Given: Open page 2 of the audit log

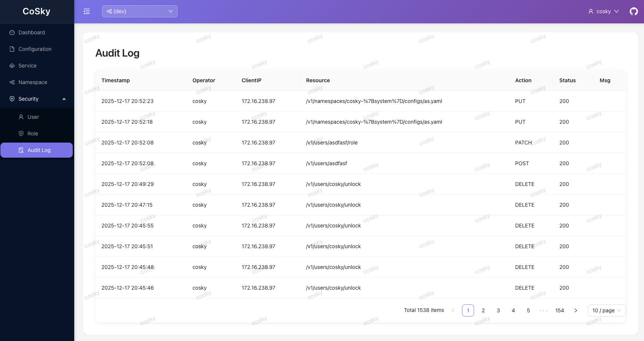Looking at the screenshot, I should tap(483, 310).
